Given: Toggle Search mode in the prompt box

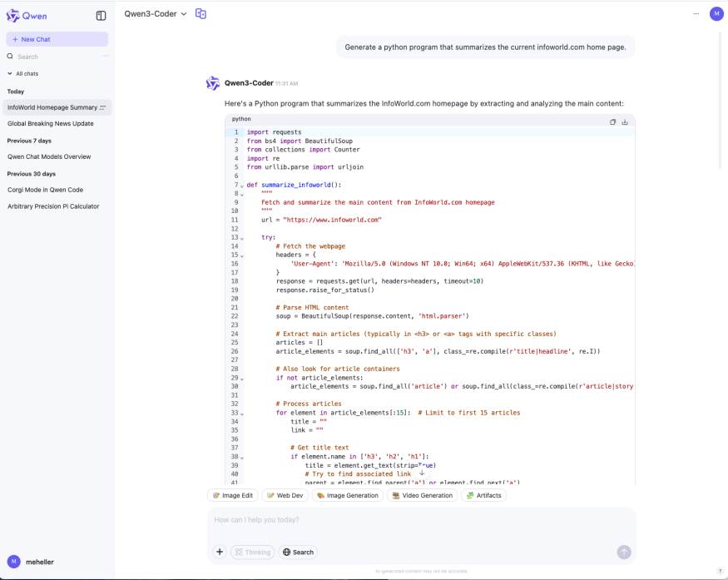Looking at the screenshot, I should [x=298, y=552].
